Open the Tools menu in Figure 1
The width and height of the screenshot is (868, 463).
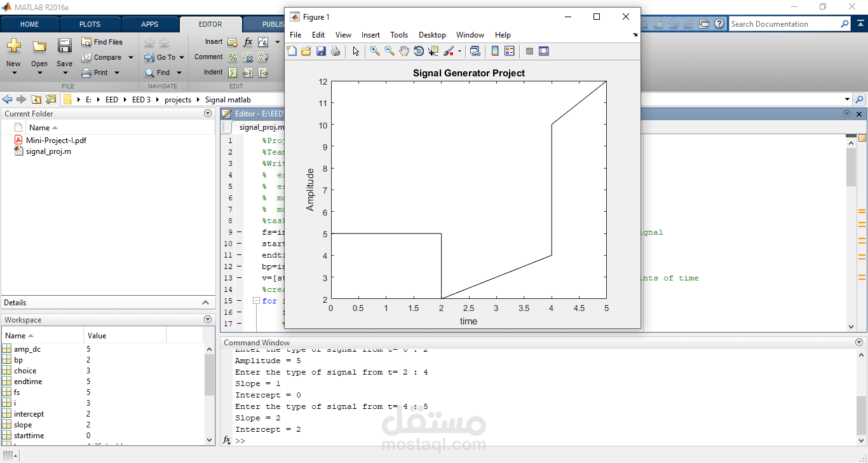click(399, 35)
